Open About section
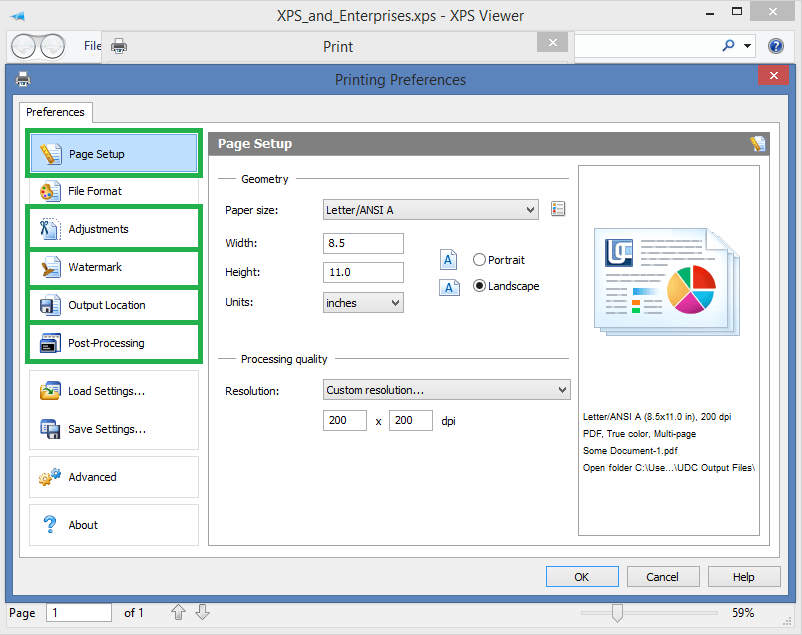The height and width of the screenshot is (635, 802). point(114,524)
